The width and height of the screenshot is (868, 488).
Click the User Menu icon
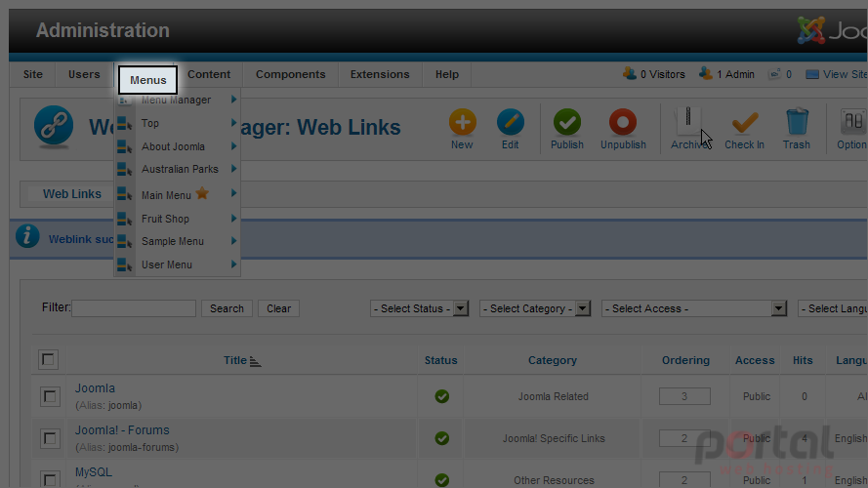point(125,264)
